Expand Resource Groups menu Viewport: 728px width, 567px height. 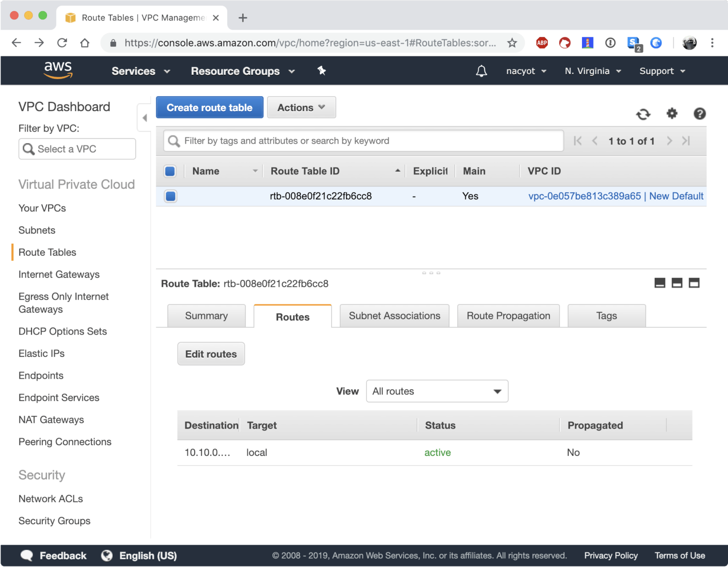pyautogui.click(x=243, y=71)
